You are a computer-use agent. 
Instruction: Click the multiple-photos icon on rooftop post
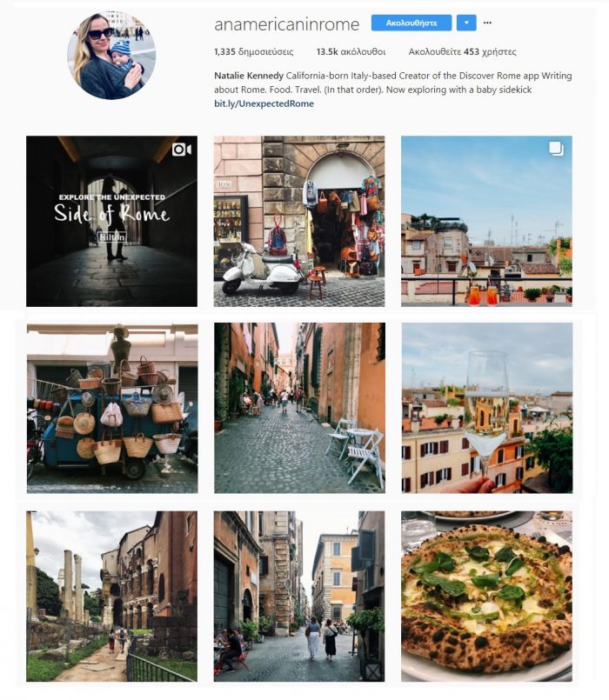(556, 149)
